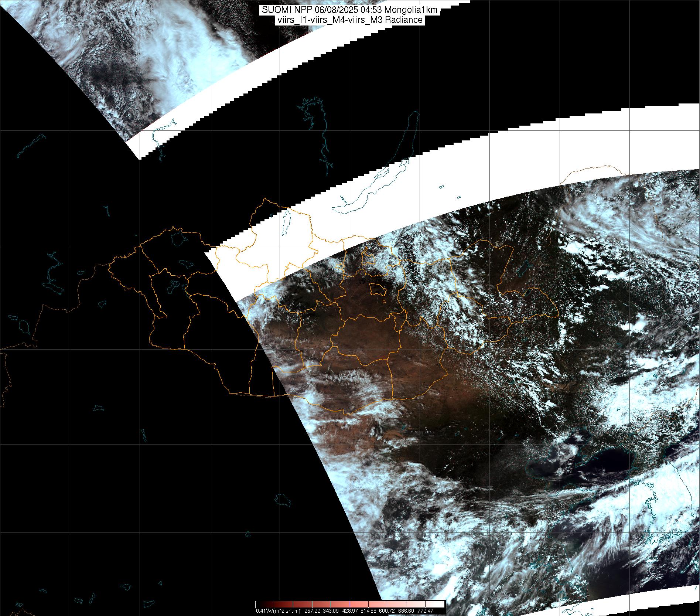
Task: Click the Uvs Lake outline in northwestern Mongolia
Action: point(178,238)
